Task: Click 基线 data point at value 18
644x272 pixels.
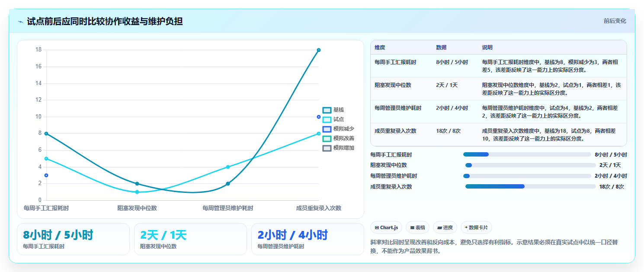Action: pos(319,50)
